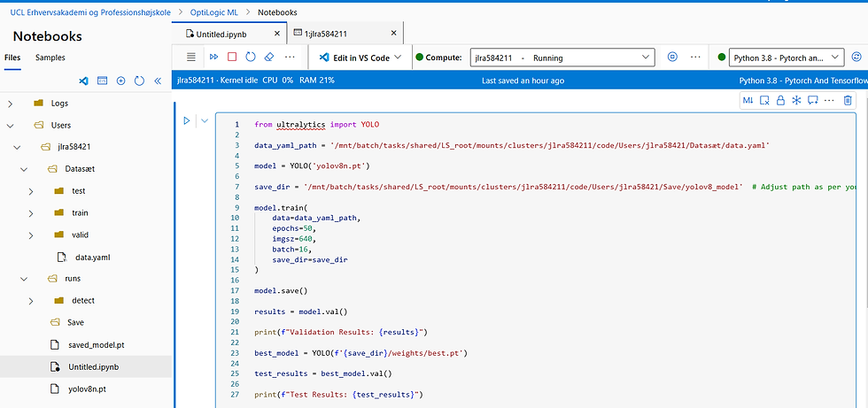Collapse the runs folder chevron
The image size is (868, 408).
tap(24, 279)
